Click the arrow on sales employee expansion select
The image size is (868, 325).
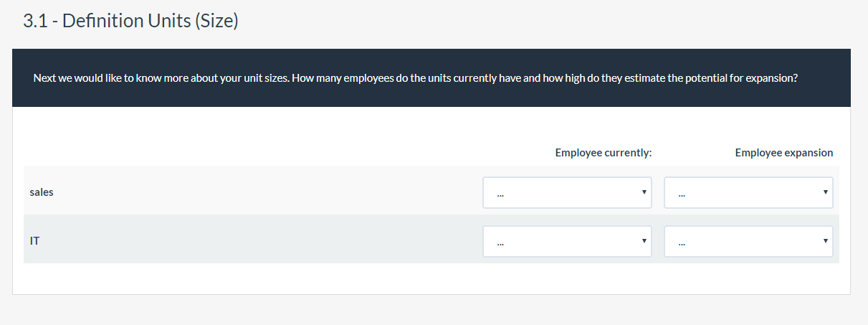coord(825,192)
